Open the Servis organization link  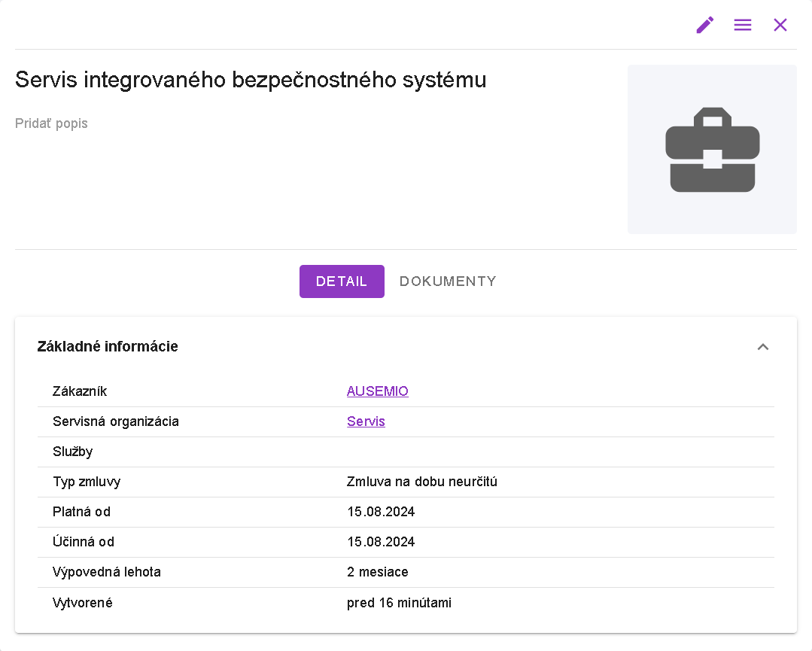pyautogui.click(x=366, y=421)
